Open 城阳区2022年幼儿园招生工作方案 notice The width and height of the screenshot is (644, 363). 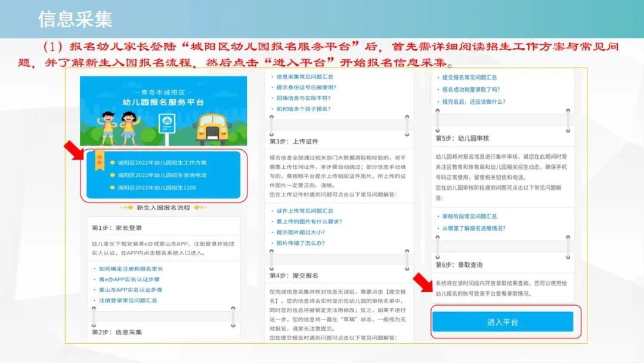tap(162, 162)
